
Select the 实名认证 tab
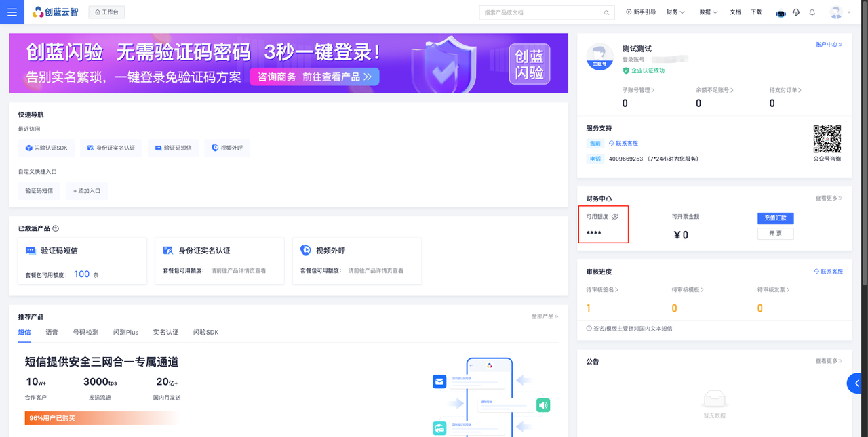click(x=165, y=333)
